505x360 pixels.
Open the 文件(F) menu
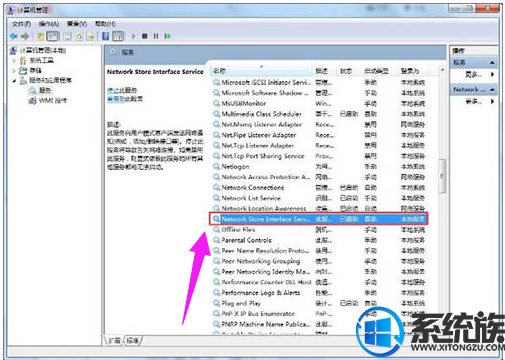point(21,24)
